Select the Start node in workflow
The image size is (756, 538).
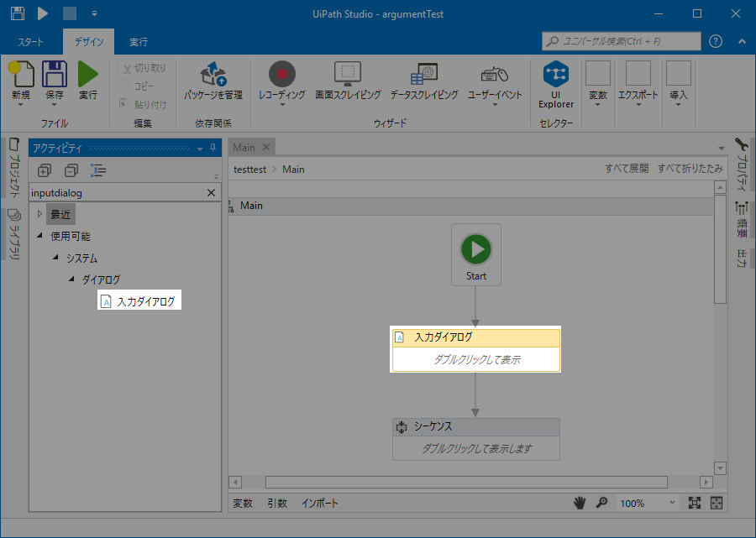(476, 255)
